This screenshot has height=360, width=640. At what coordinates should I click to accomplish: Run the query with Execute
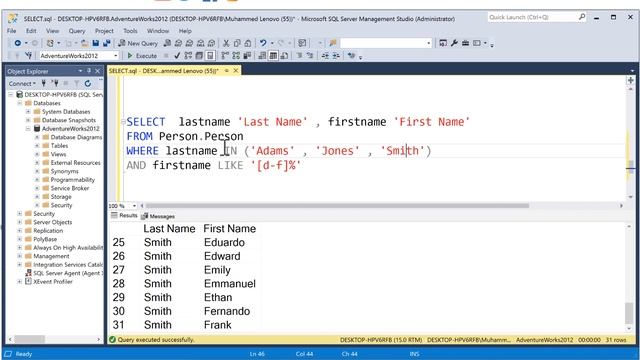142,56
